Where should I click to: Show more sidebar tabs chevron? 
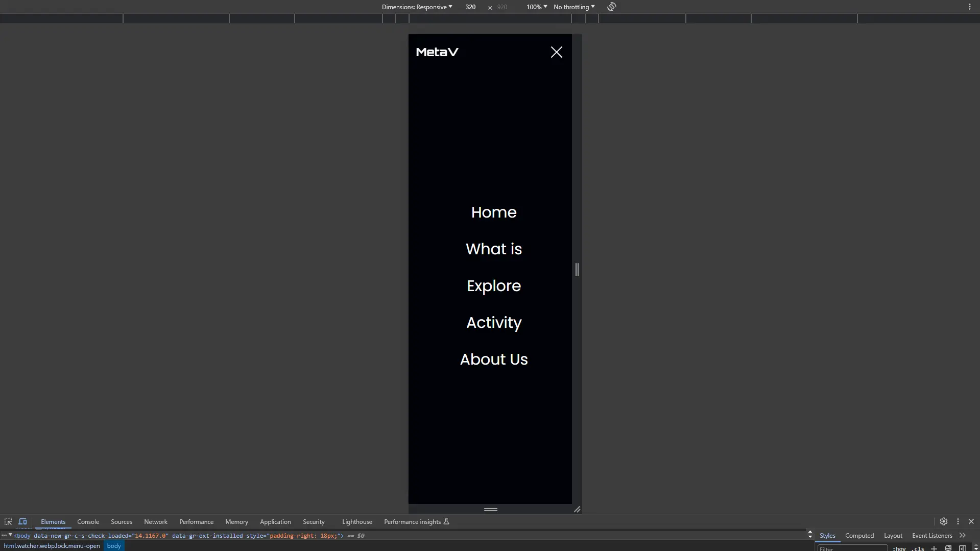coord(963,536)
